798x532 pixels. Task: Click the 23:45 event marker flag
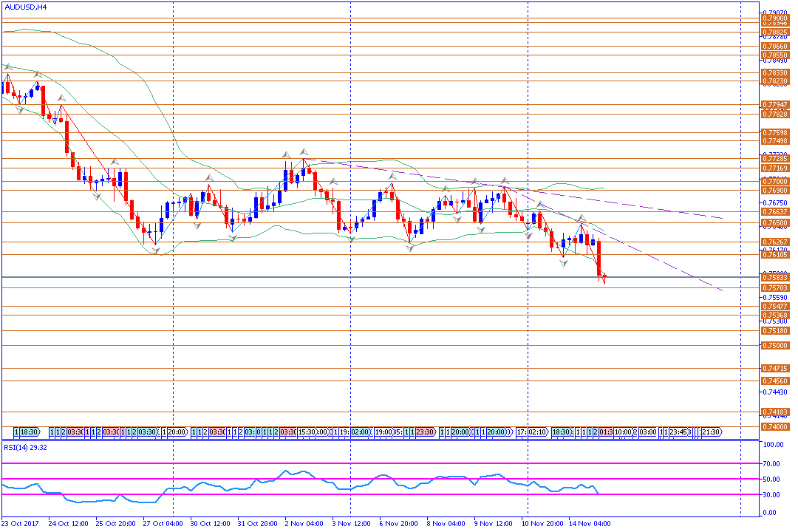pyautogui.click(x=680, y=432)
